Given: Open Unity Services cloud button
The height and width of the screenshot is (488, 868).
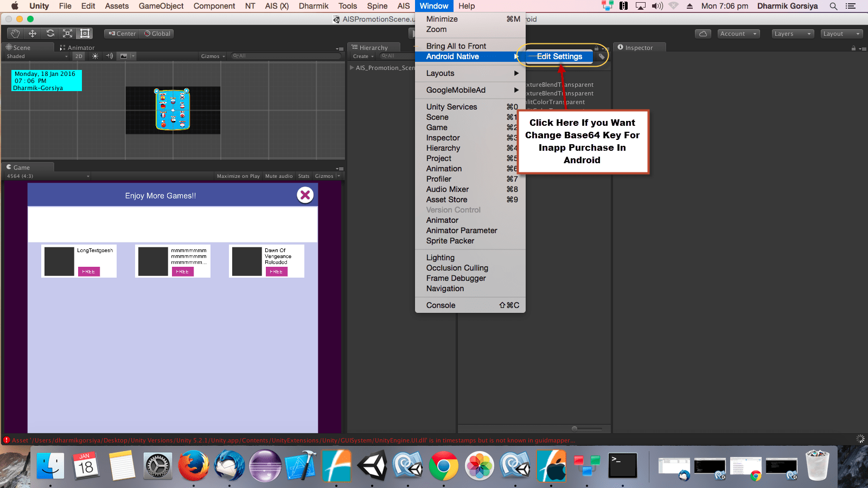Looking at the screenshot, I should 703,34.
